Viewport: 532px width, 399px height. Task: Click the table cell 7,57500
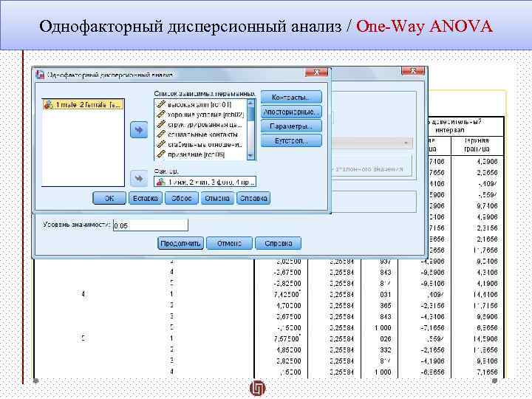(x=287, y=338)
